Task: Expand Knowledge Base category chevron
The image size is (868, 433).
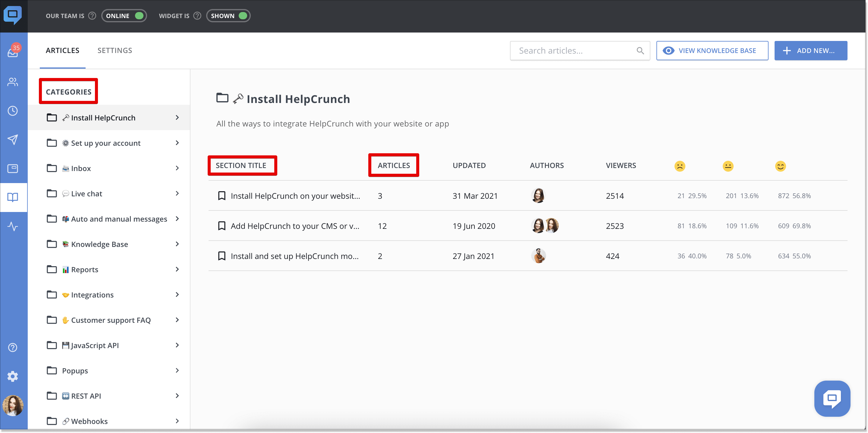Action: pos(177,244)
